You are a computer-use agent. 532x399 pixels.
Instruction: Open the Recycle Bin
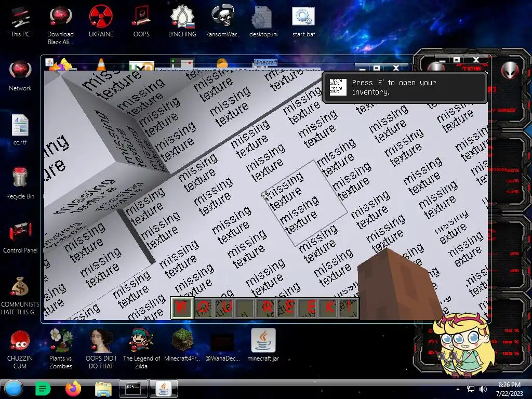20,183
